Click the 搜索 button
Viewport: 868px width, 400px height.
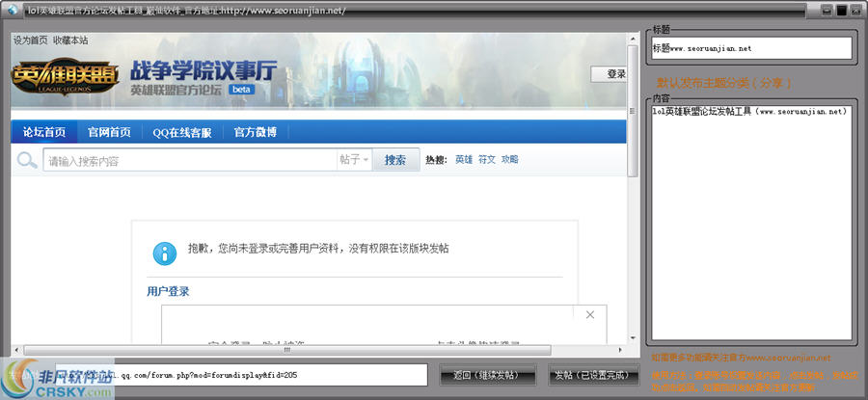[x=395, y=160]
